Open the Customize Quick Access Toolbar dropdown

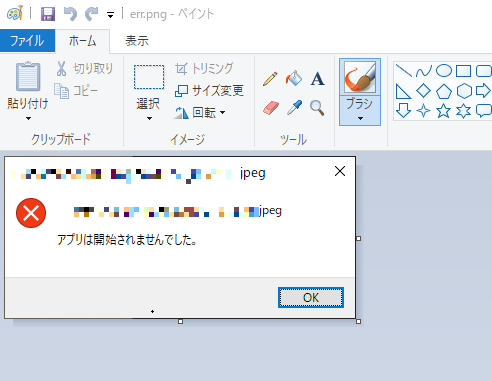(110, 15)
